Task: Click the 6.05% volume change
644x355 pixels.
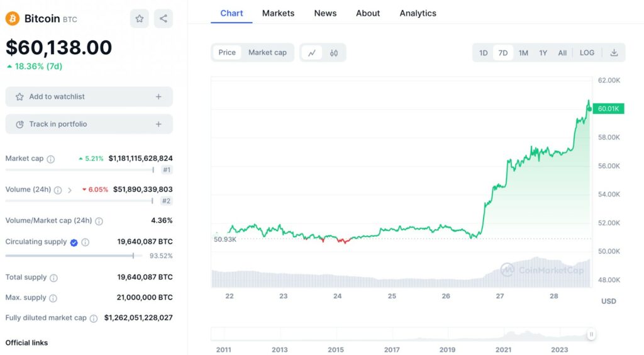Action: pyautogui.click(x=96, y=189)
